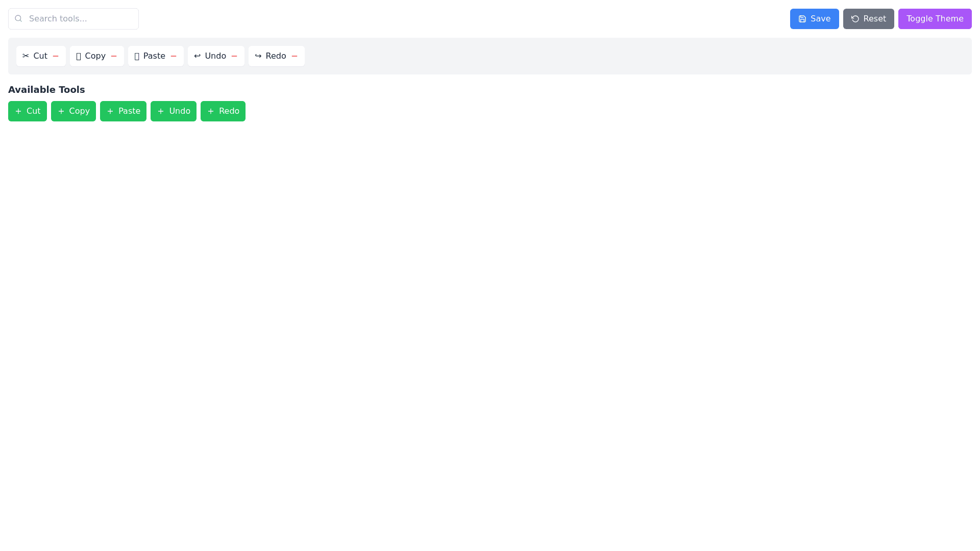Add Paste from Available Tools
980x551 pixels.
123,111
